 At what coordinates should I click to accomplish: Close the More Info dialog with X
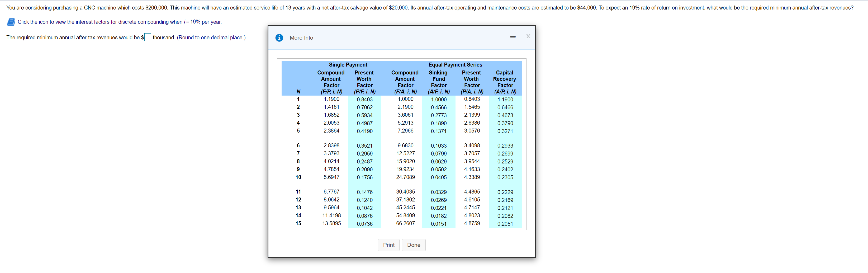(x=528, y=36)
